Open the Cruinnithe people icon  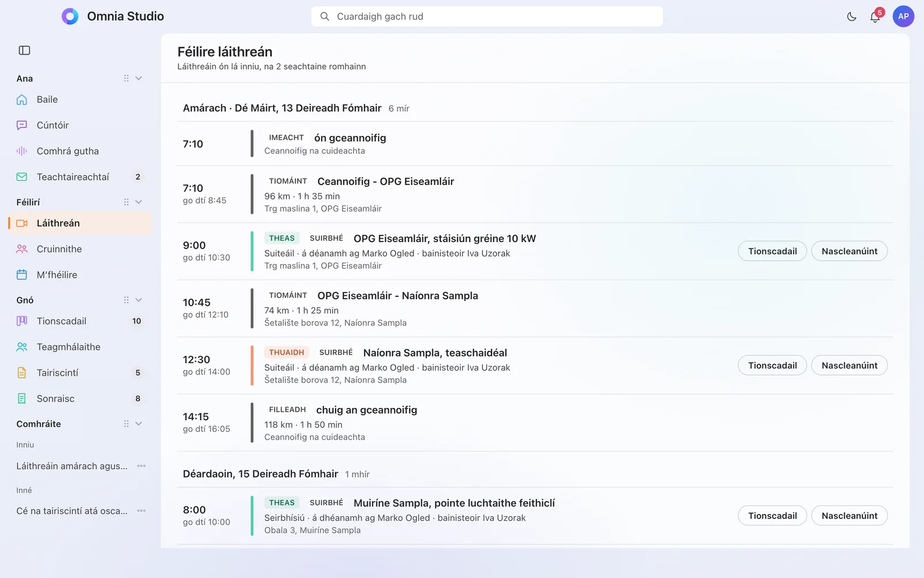(22, 249)
